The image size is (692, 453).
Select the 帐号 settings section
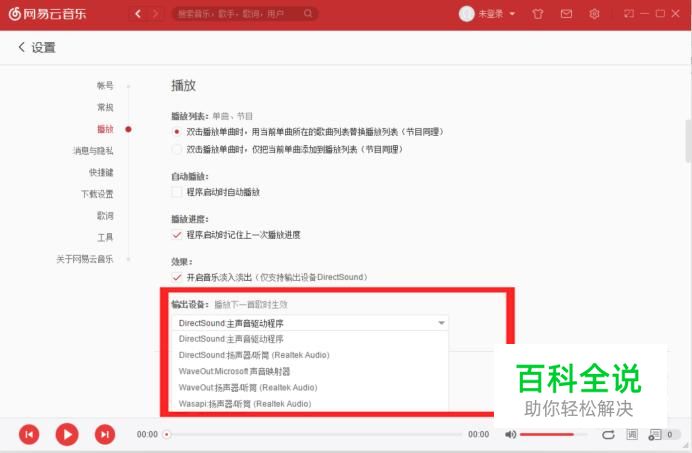click(105, 86)
